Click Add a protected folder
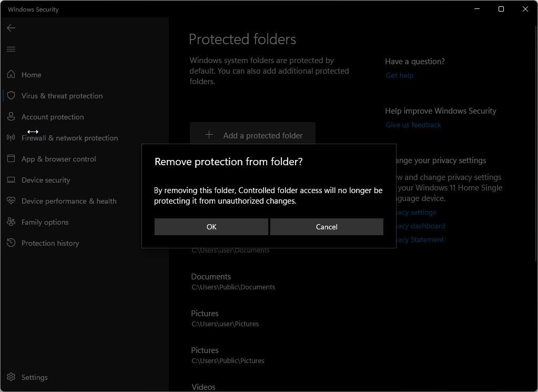Screen dimensions: 538x392 coord(252,135)
